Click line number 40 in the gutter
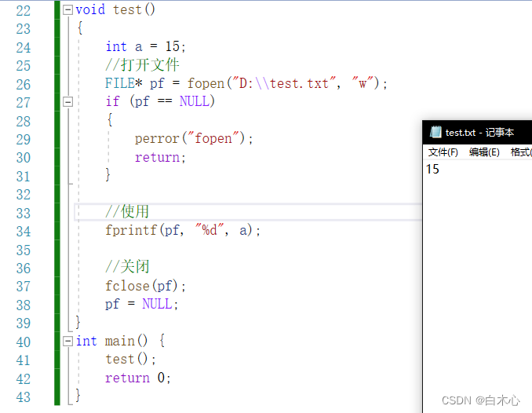The image size is (532, 413). [x=24, y=342]
